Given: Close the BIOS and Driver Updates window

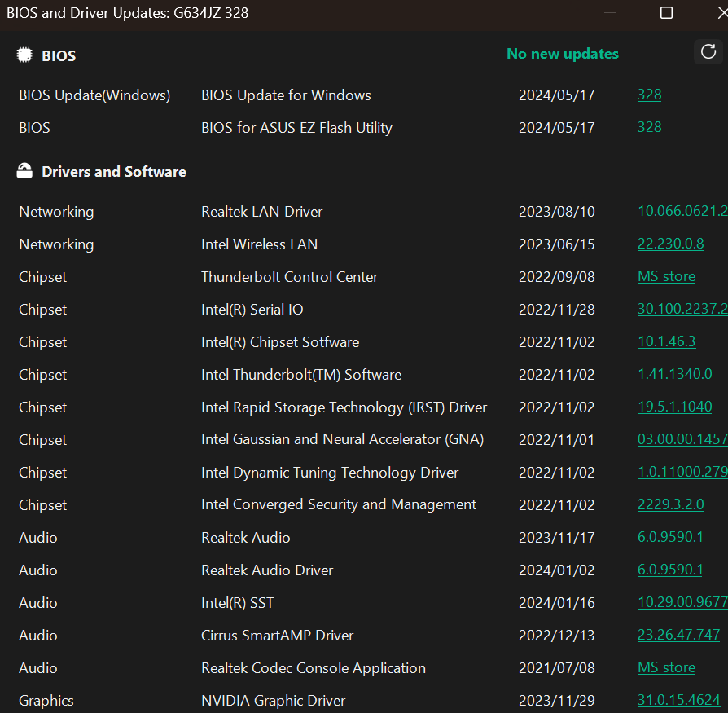Looking at the screenshot, I should click(x=722, y=12).
